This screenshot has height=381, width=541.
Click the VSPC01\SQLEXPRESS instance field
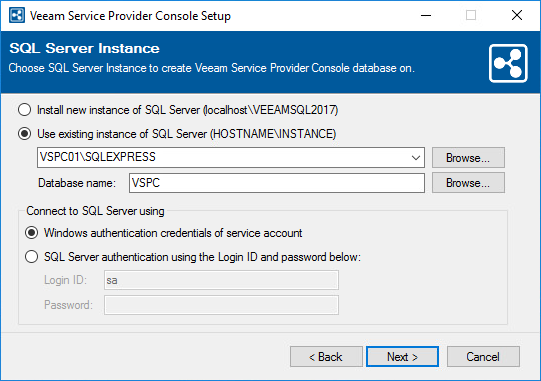point(230,158)
